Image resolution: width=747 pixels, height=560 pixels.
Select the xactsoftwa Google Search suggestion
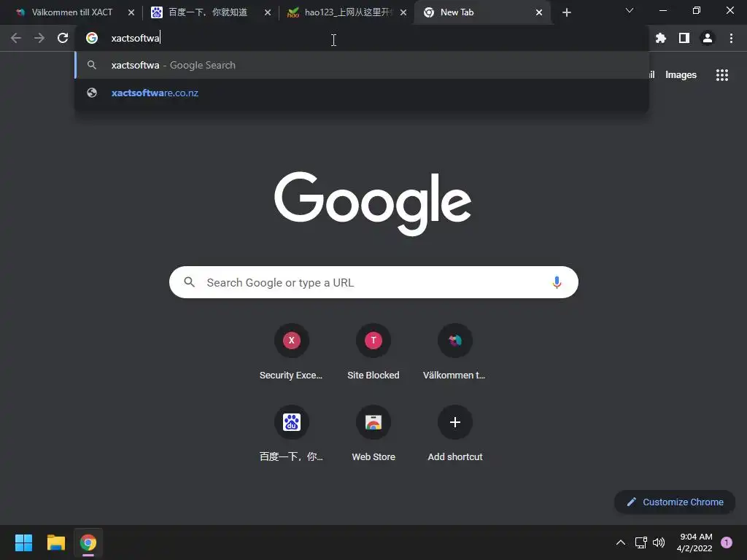(x=362, y=65)
